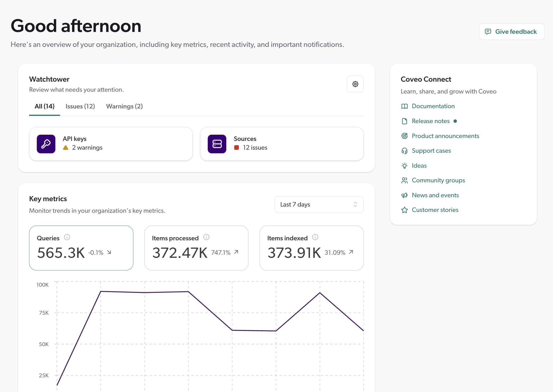
Task: Open Watchtower settings via the gear icon
Action: (x=355, y=84)
